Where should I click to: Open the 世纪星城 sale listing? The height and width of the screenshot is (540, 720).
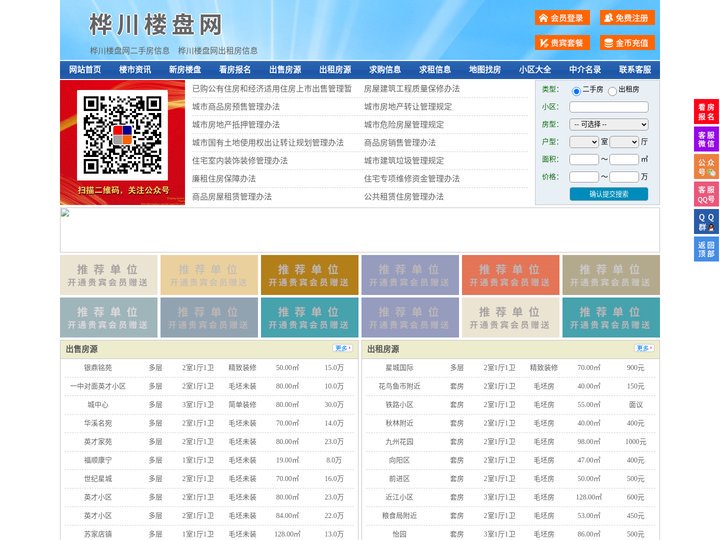[98, 479]
